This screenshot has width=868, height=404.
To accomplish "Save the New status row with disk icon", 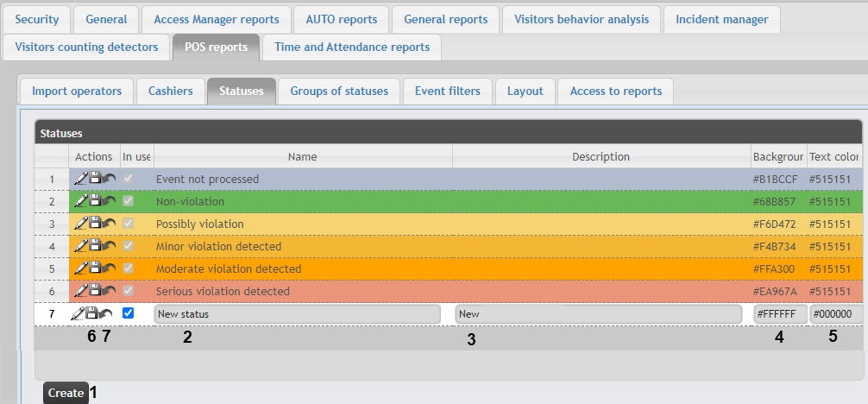I will click(93, 313).
